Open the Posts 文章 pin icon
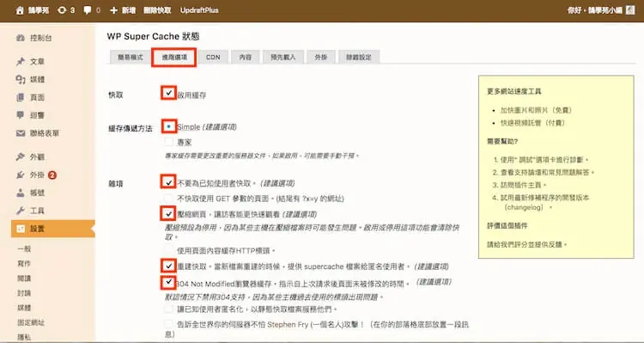The image size is (644, 343). point(21,62)
